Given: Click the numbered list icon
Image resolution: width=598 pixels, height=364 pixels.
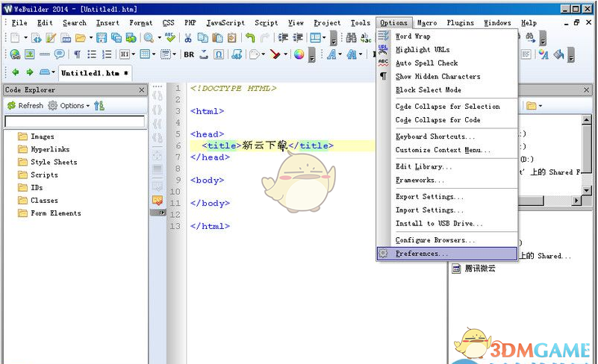Looking at the screenshot, I should [107, 54].
